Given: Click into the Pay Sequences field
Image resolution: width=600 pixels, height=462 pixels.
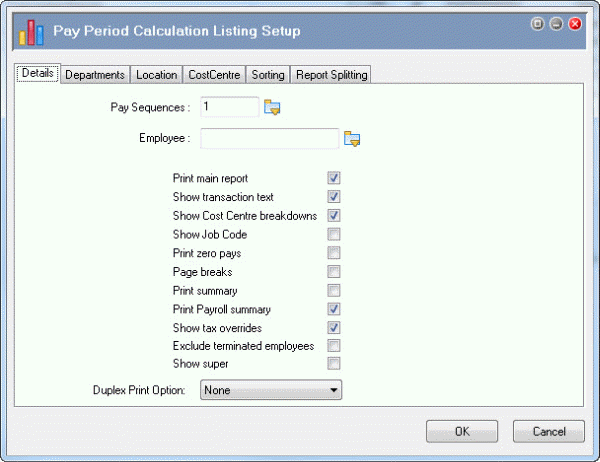Looking at the screenshot, I should point(230,107).
